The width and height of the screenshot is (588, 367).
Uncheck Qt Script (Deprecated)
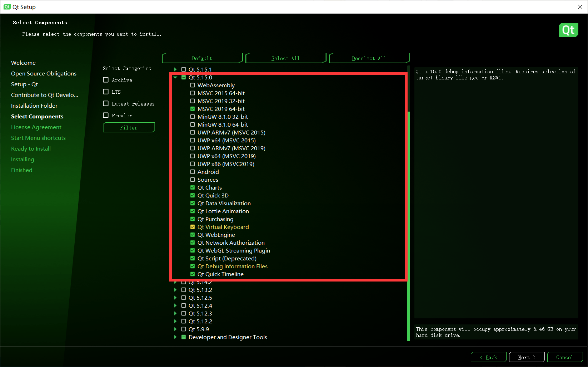click(193, 258)
